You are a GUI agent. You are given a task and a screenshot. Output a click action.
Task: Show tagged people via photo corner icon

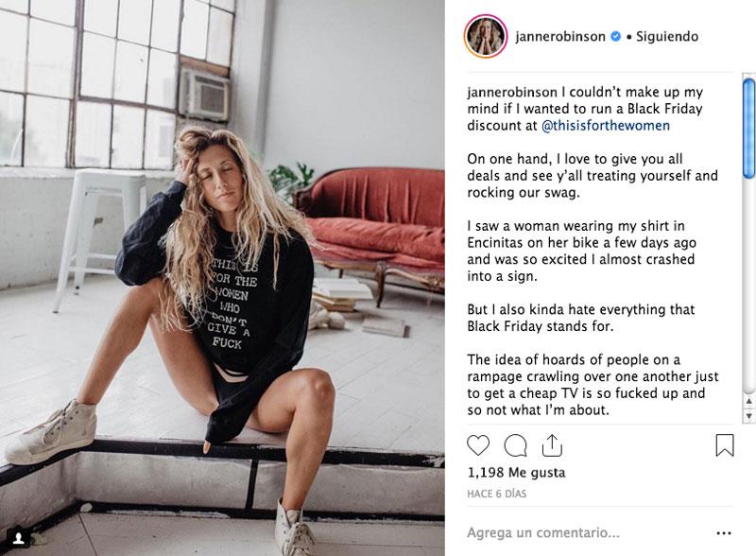[19, 538]
